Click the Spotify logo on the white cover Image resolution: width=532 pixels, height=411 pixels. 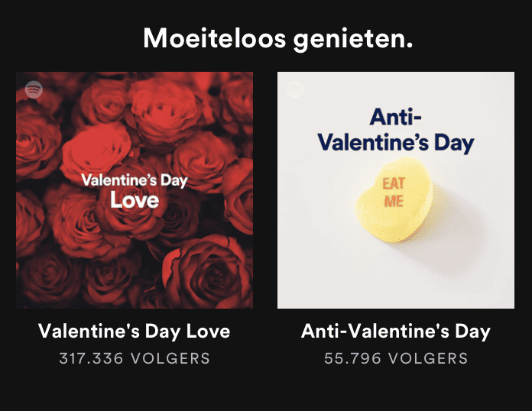[x=295, y=89]
